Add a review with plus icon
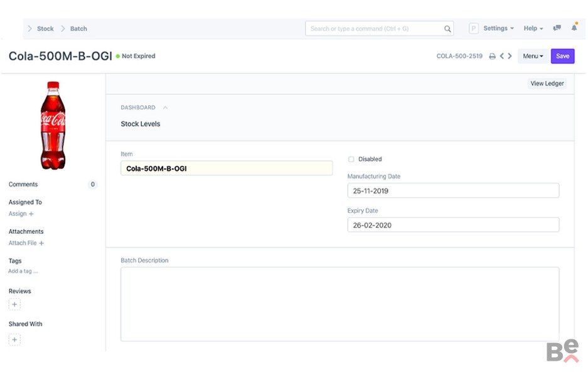 tap(14, 304)
